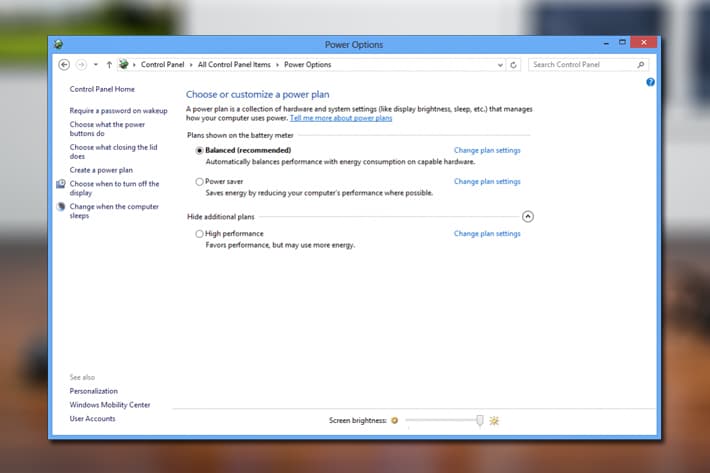Open User Accounts link

point(92,419)
